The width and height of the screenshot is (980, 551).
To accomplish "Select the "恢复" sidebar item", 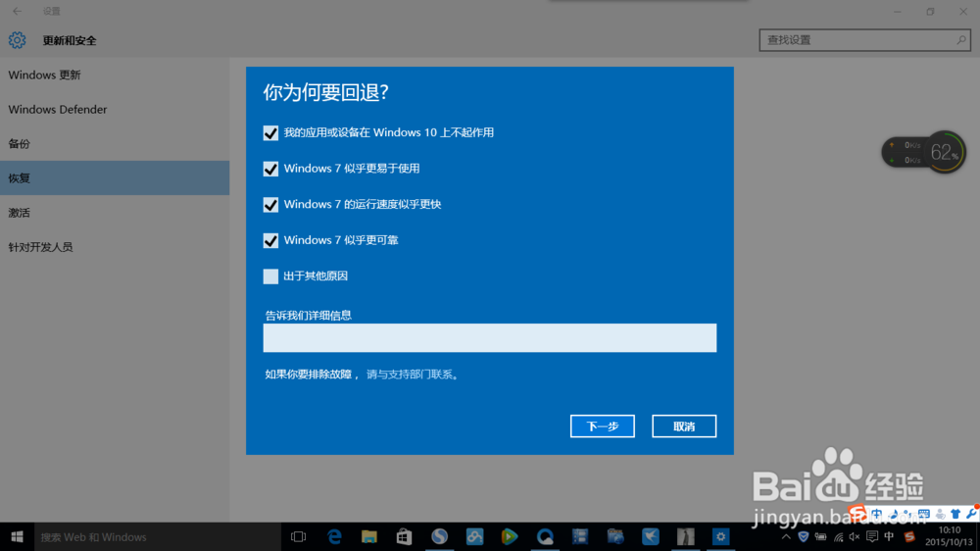I will 115,178.
